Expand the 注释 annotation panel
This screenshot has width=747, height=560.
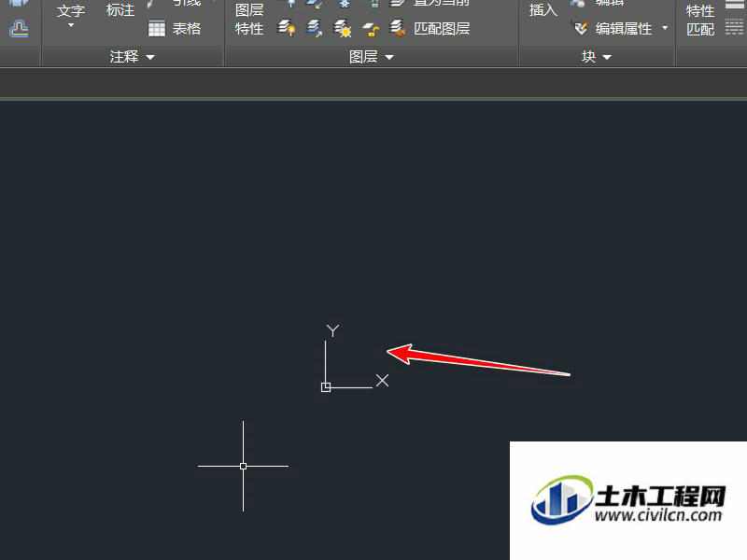pos(133,57)
